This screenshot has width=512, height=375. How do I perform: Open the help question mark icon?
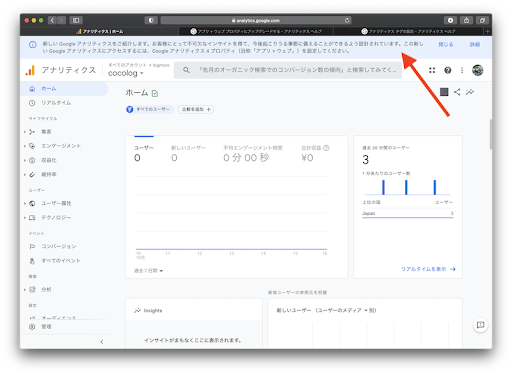[x=448, y=70]
